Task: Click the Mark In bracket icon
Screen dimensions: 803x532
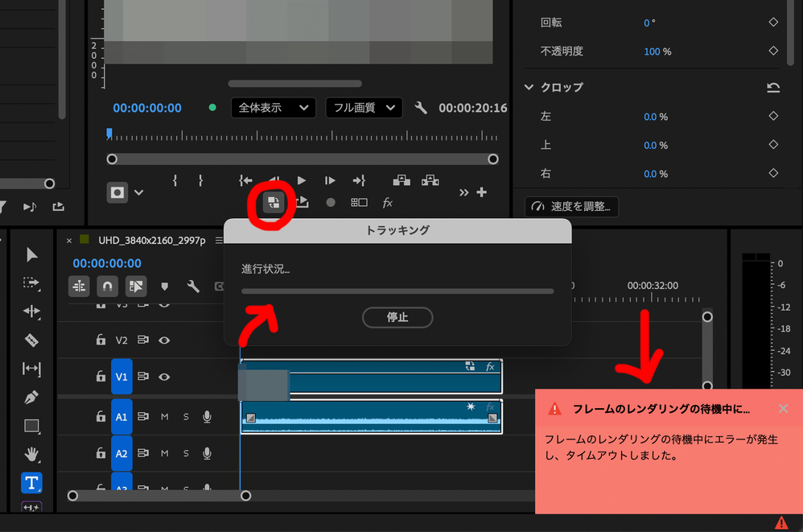Action: [x=175, y=180]
